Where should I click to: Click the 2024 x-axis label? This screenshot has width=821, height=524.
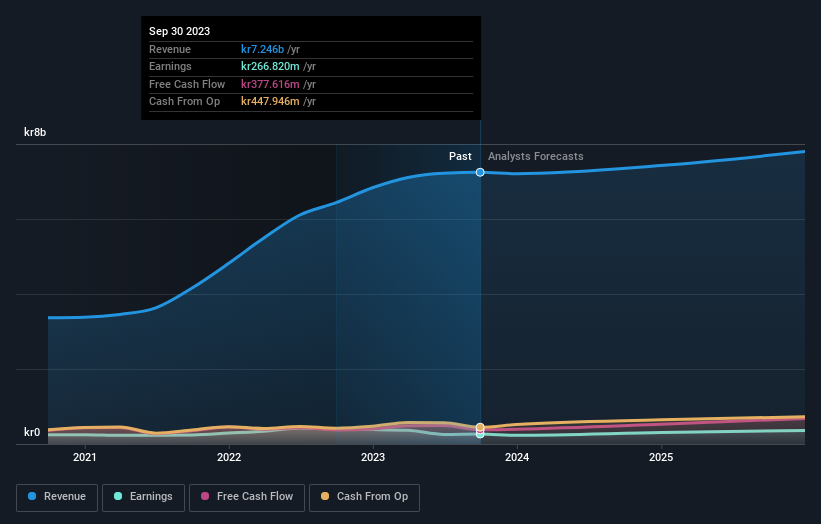pyautogui.click(x=517, y=457)
